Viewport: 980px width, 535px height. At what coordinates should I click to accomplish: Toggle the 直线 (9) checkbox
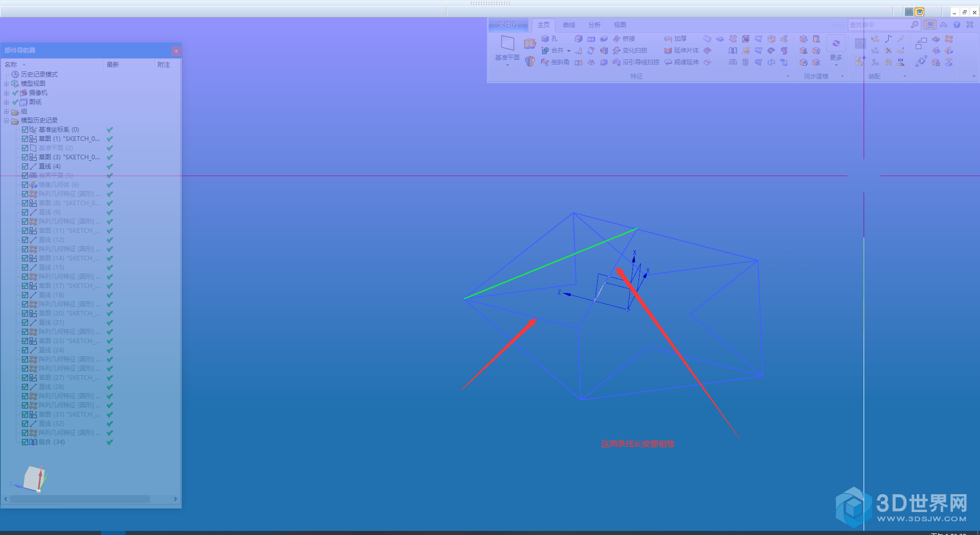[24, 212]
